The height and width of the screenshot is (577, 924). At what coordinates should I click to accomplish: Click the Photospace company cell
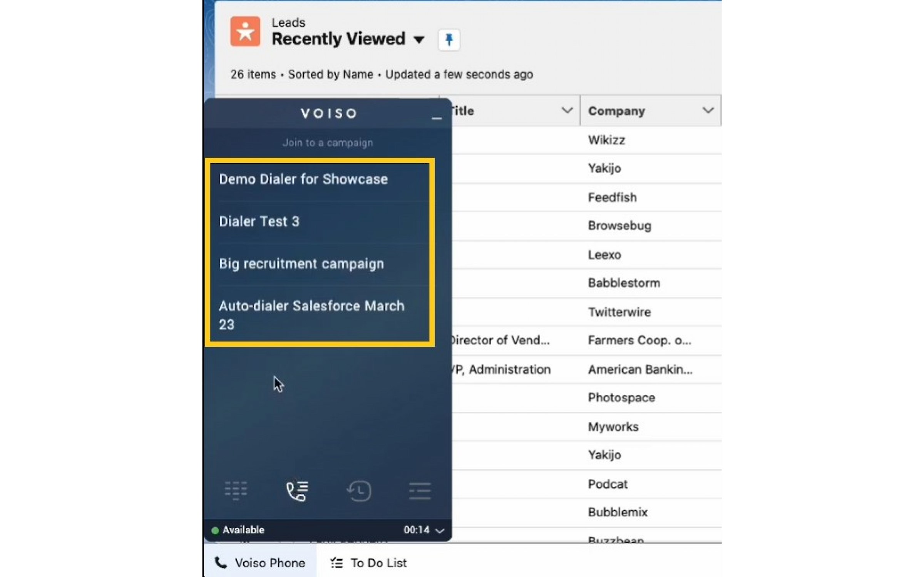click(x=621, y=398)
